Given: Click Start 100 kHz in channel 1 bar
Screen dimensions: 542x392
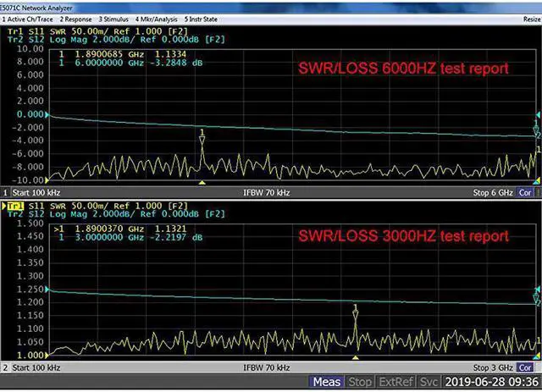Looking at the screenshot, I should (36, 192).
